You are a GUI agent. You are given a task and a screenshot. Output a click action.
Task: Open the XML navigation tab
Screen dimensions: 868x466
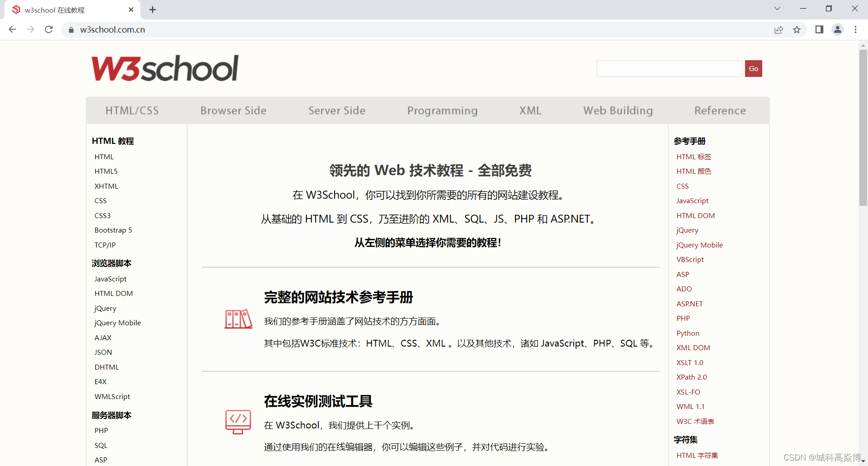tap(530, 110)
